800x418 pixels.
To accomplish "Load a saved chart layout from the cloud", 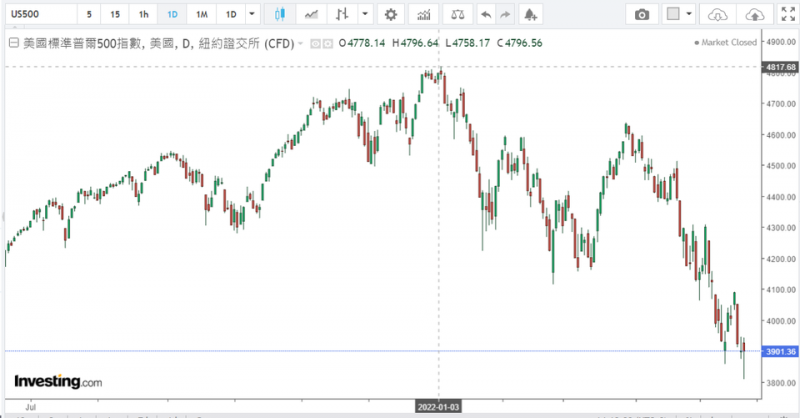I will tap(717, 15).
